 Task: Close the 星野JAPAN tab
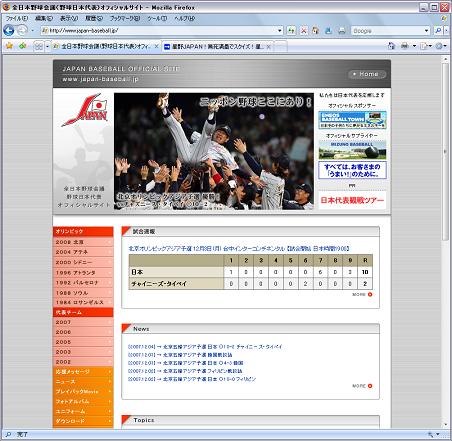pyautogui.click(x=269, y=47)
